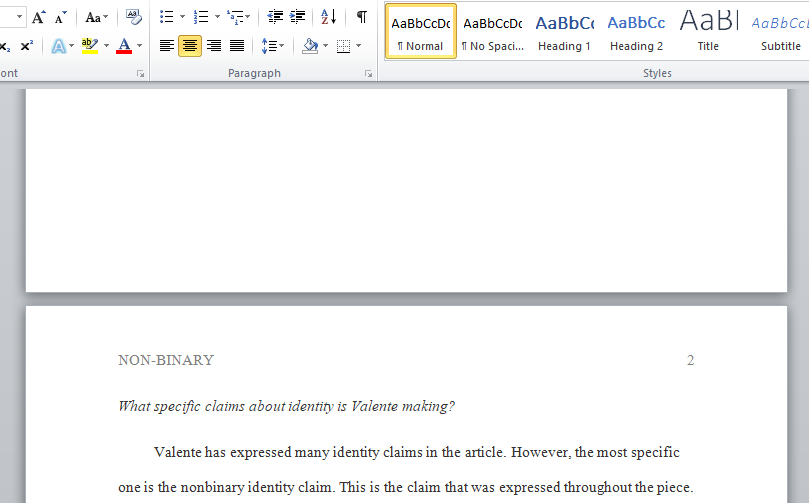Click the NON-BINARY header text
This screenshot has width=809, height=503.
[x=166, y=360]
